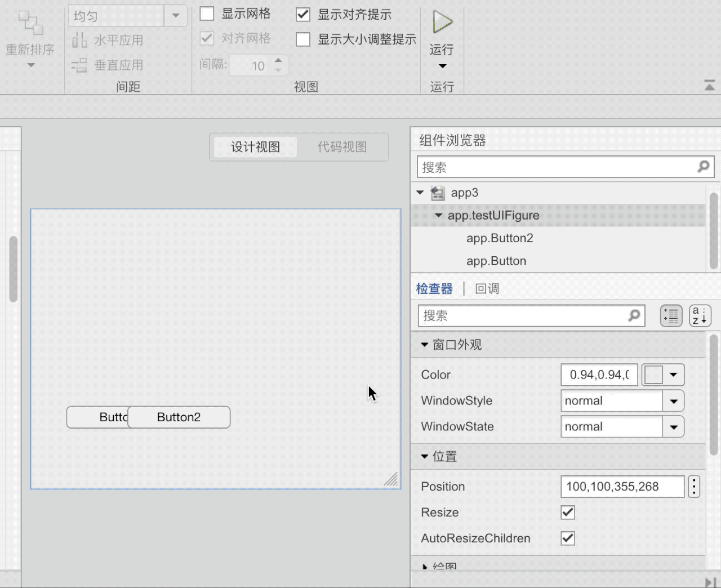721x588 pixels.
Task: Select app.Button in the component browser
Action: tap(496, 261)
